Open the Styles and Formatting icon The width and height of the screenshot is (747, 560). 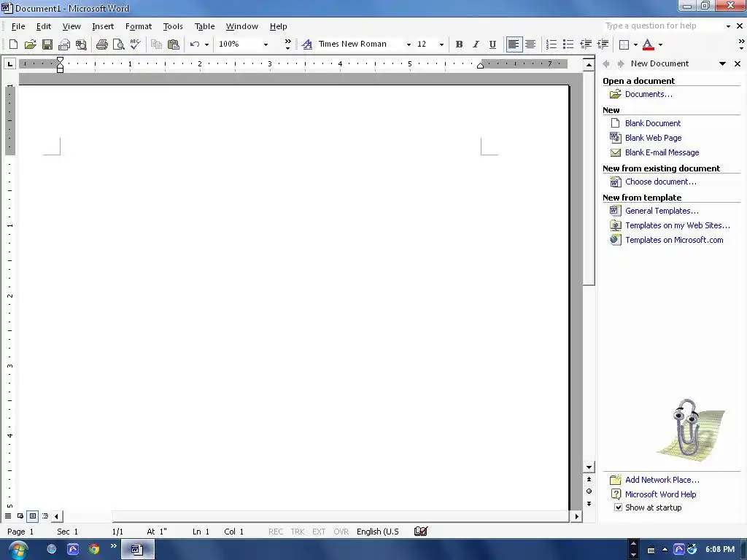tap(307, 44)
